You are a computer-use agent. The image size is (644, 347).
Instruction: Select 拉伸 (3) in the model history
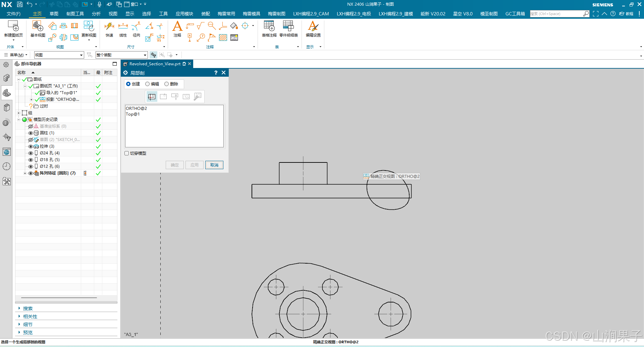pyautogui.click(x=47, y=146)
